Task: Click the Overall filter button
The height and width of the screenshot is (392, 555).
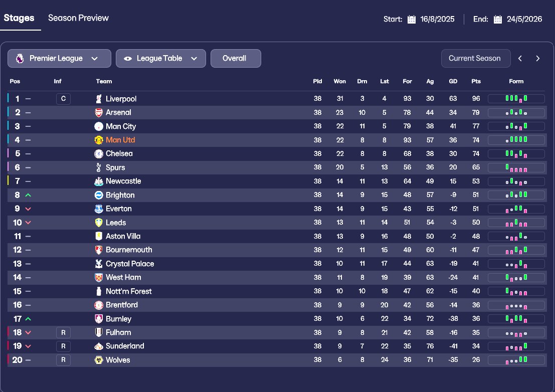Action: (235, 58)
